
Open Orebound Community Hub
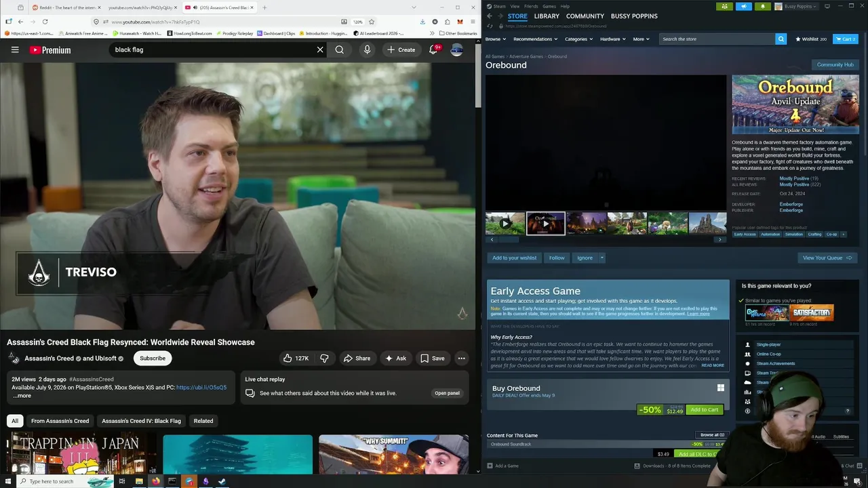click(835, 64)
